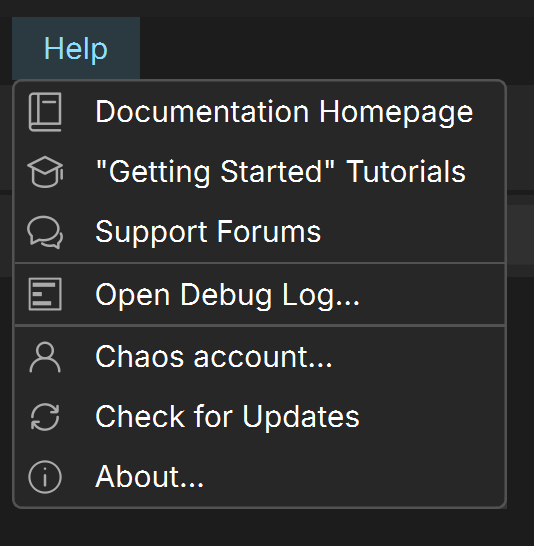Click the debug log panel icon

click(45, 294)
